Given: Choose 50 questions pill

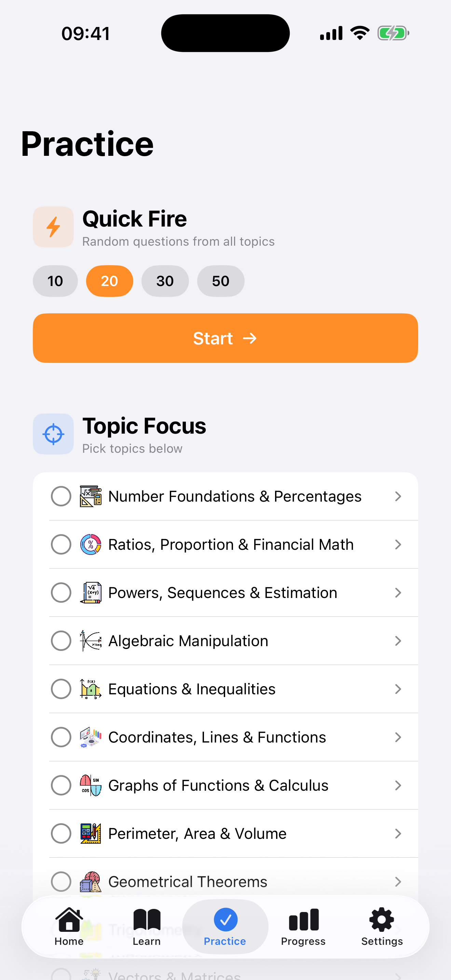Looking at the screenshot, I should click(x=221, y=281).
